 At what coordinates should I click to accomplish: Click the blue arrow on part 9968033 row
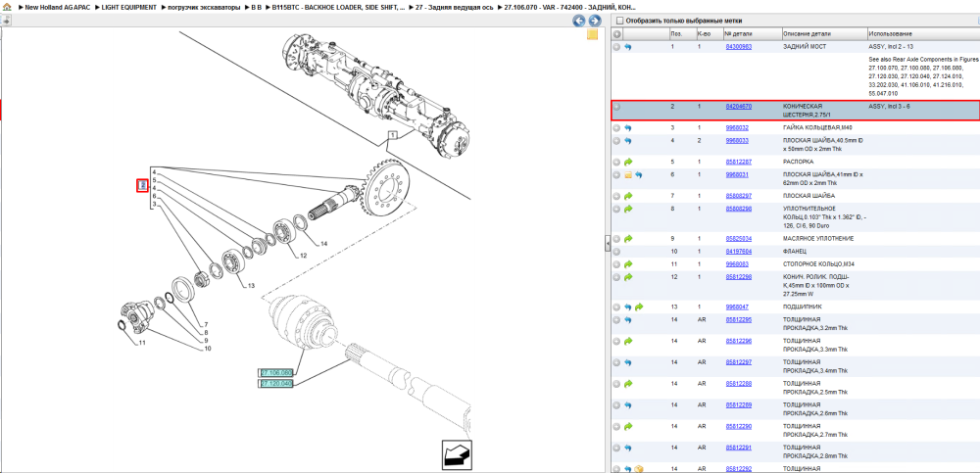tap(627, 141)
